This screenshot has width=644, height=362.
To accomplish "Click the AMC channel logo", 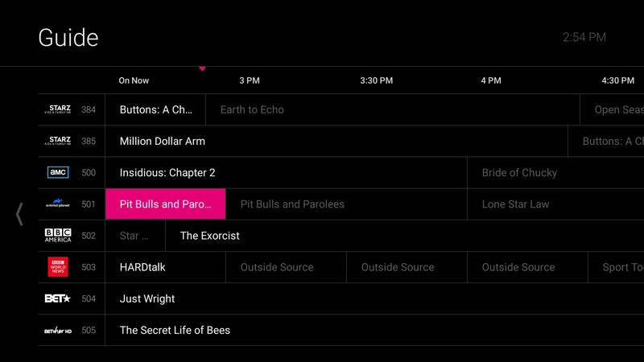I will [58, 172].
